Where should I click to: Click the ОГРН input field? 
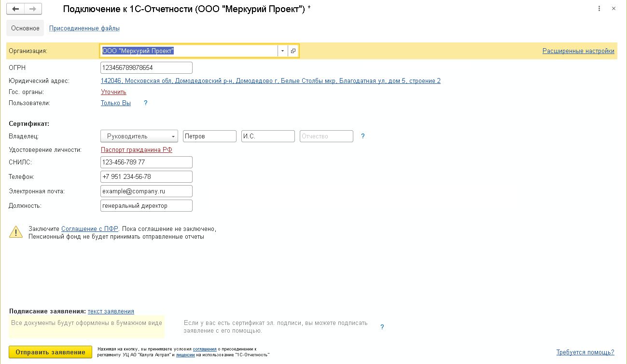tap(147, 67)
